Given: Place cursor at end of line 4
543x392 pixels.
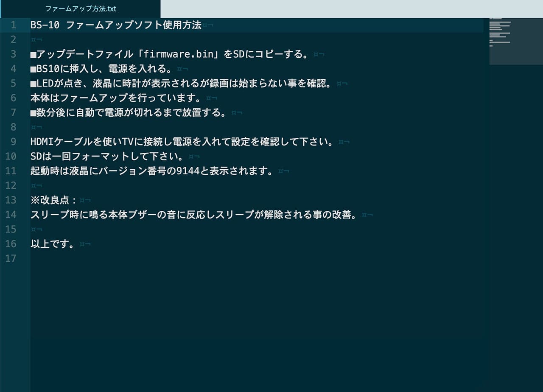Looking at the screenshot, I should tap(173, 69).
